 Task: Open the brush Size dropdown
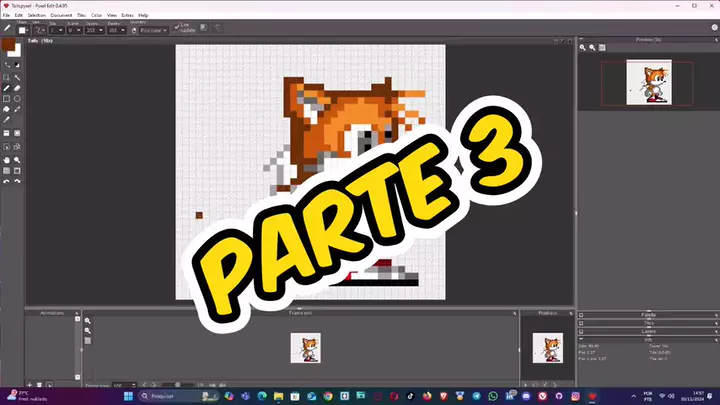[56, 30]
